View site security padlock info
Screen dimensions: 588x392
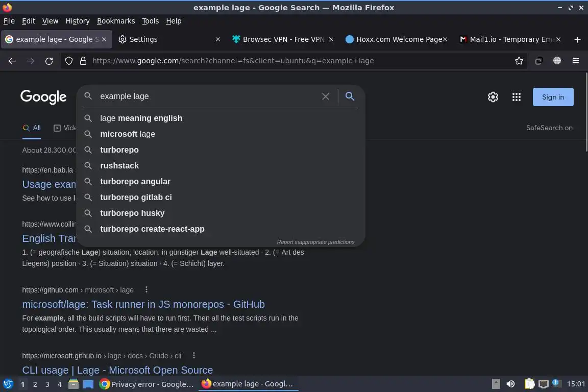point(83,61)
